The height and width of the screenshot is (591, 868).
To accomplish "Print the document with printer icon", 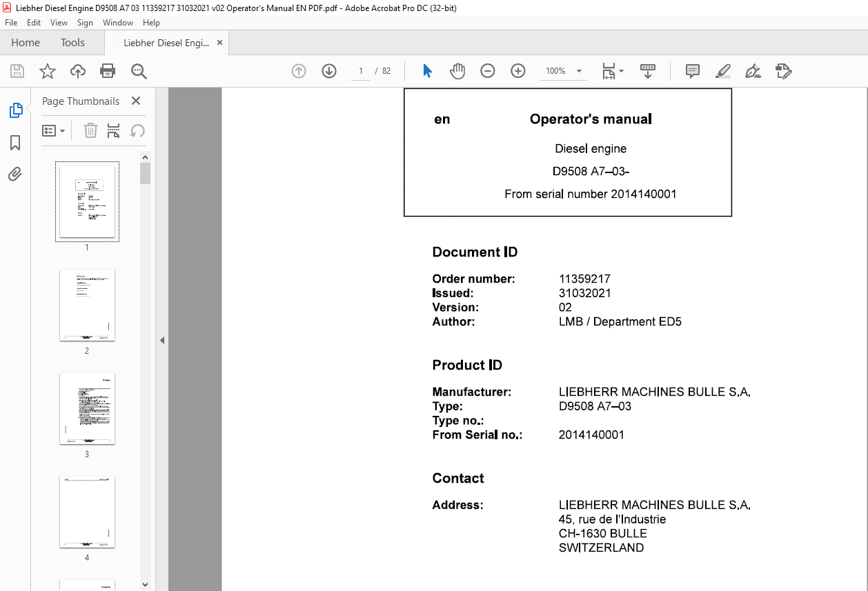I will (x=108, y=71).
